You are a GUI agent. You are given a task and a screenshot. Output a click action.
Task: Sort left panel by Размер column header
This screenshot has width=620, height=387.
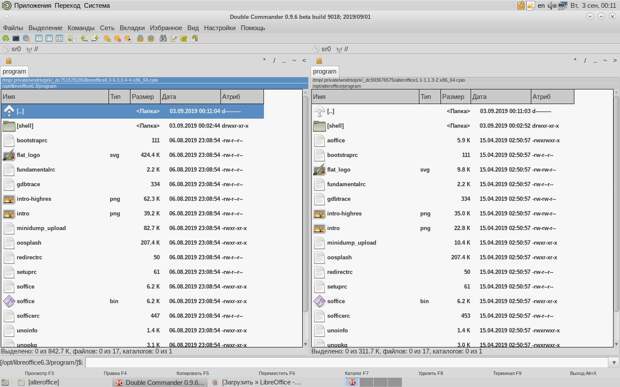tap(145, 96)
